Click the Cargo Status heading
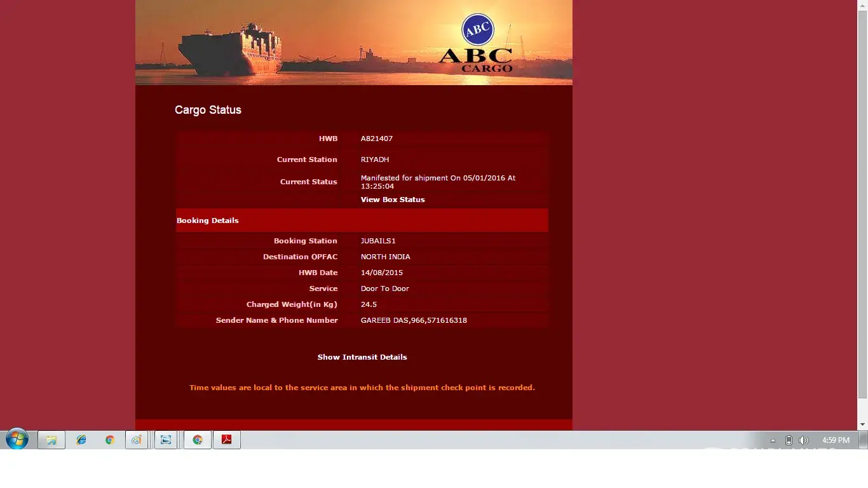 click(x=208, y=110)
